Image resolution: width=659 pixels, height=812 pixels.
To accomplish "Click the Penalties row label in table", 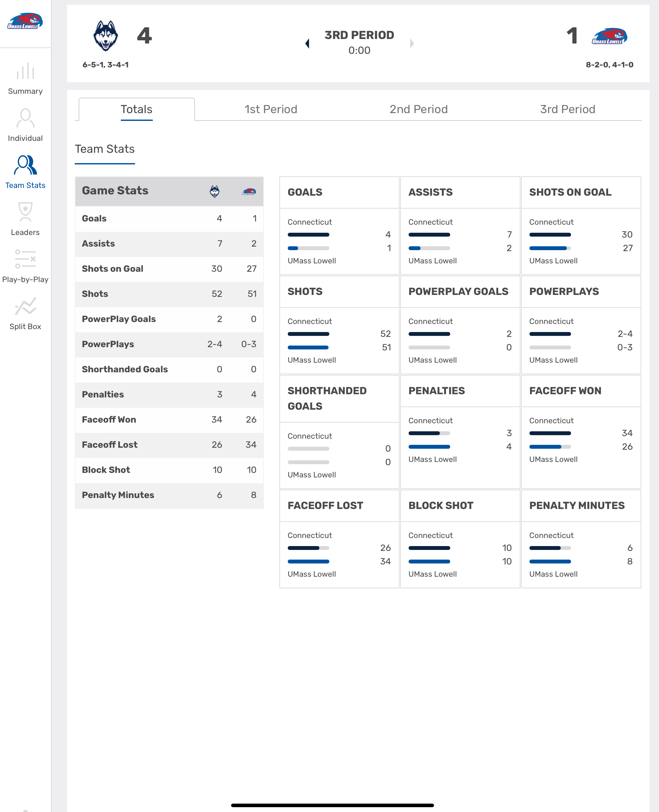I will (x=103, y=394).
